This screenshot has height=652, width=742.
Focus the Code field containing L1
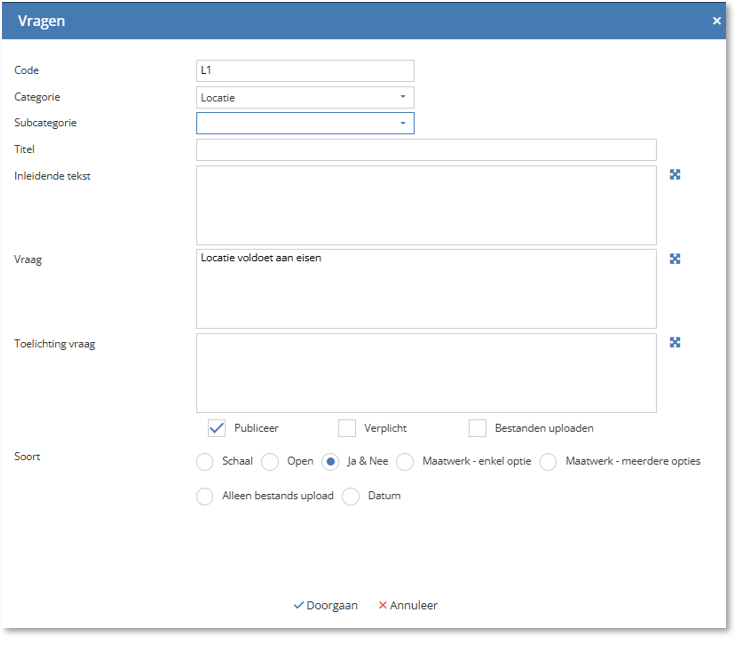coord(305,71)
